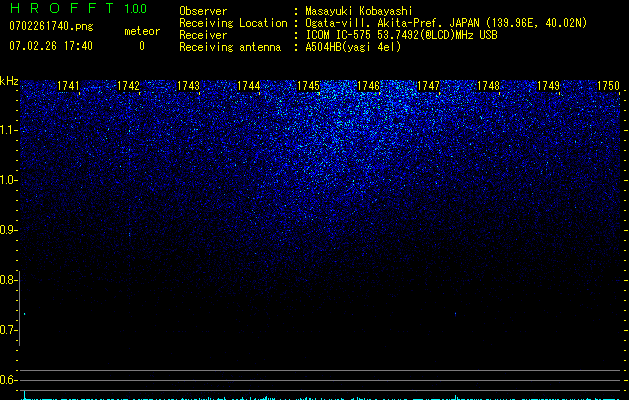This screenshot has height=400, width=629.
Task: Click the 1749 time marker
Action: [x=548, y=86]
